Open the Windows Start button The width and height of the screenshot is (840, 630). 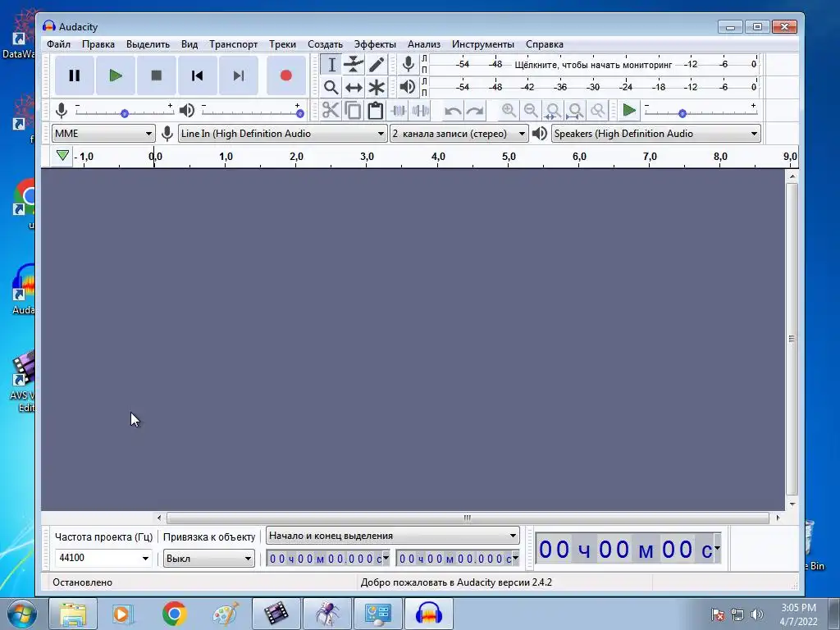pyautogui.click(x=22, y=614)
